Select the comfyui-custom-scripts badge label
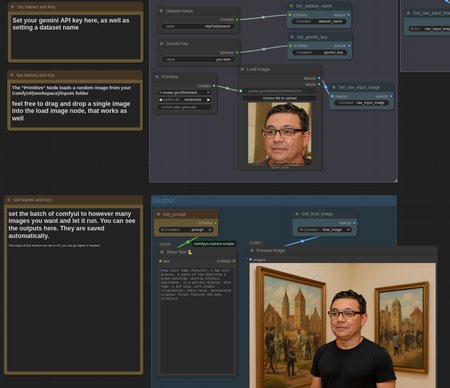 [x=214, y=244]
